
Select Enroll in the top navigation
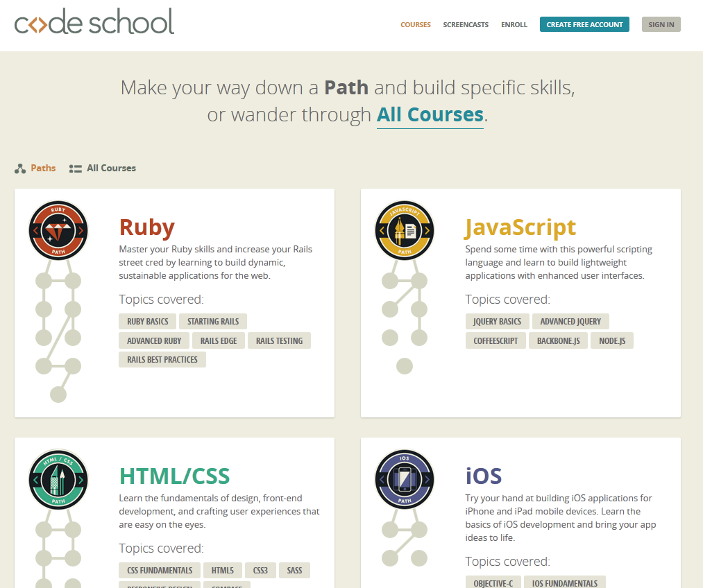coord(514,25)
